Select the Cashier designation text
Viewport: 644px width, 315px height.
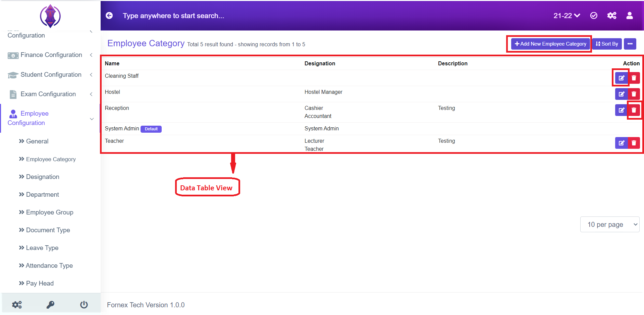pos(314,108)
